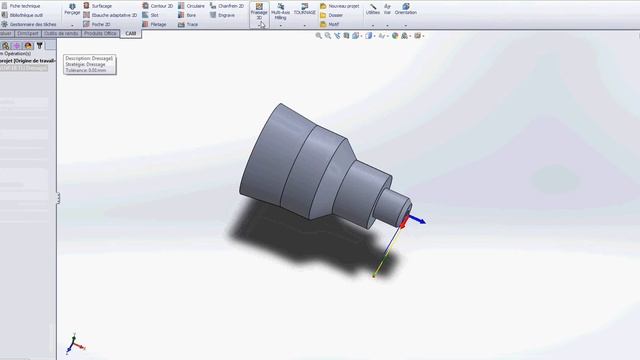Open the Gestionnaire des tâches
The image size is (640, 360).
(x=29, y=24)
